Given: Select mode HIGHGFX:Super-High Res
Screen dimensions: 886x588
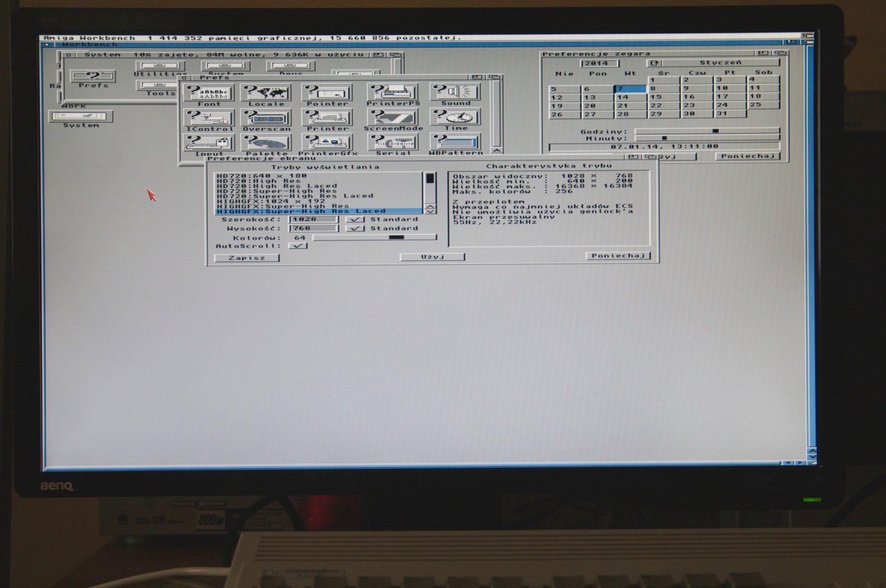Looking at the screenshot, I should point(318,206).
